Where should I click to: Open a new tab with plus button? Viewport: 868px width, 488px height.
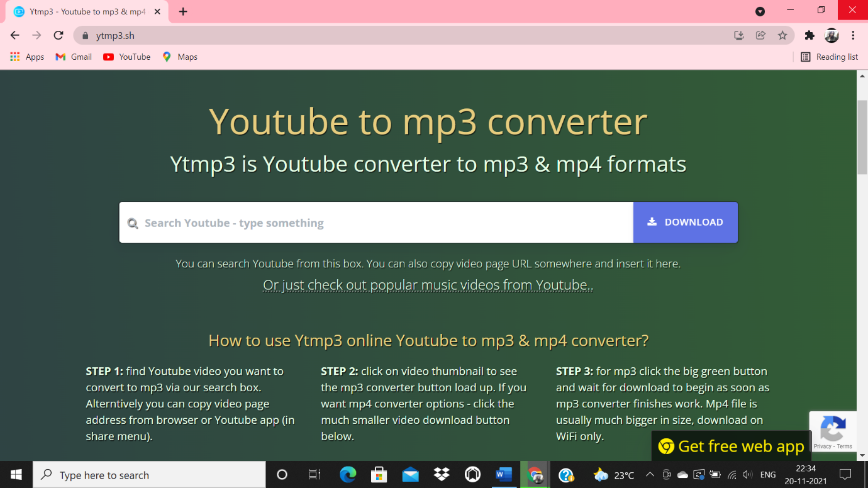coord(183,11)
